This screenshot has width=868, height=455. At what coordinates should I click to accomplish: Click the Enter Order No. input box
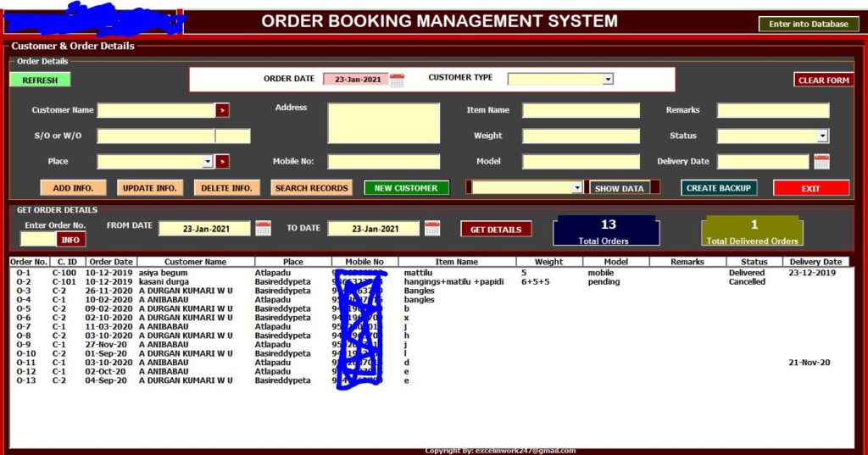pyautogui.click(x=38, y=239)
